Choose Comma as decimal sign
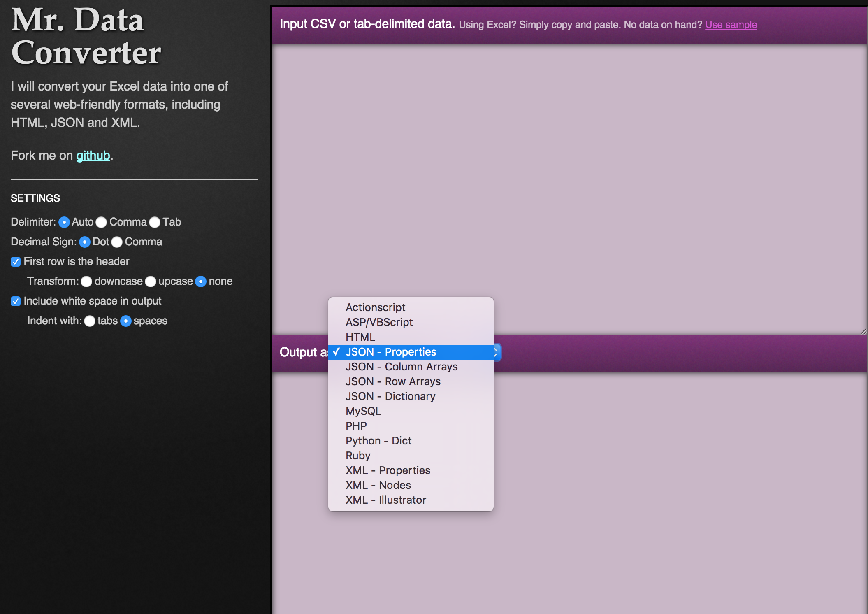 click(117, 242)
